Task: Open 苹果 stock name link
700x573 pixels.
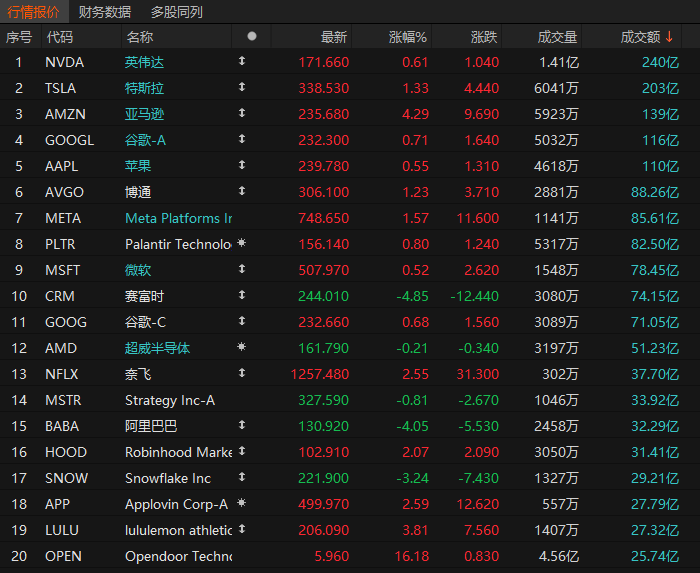Action: pos(138,166)
